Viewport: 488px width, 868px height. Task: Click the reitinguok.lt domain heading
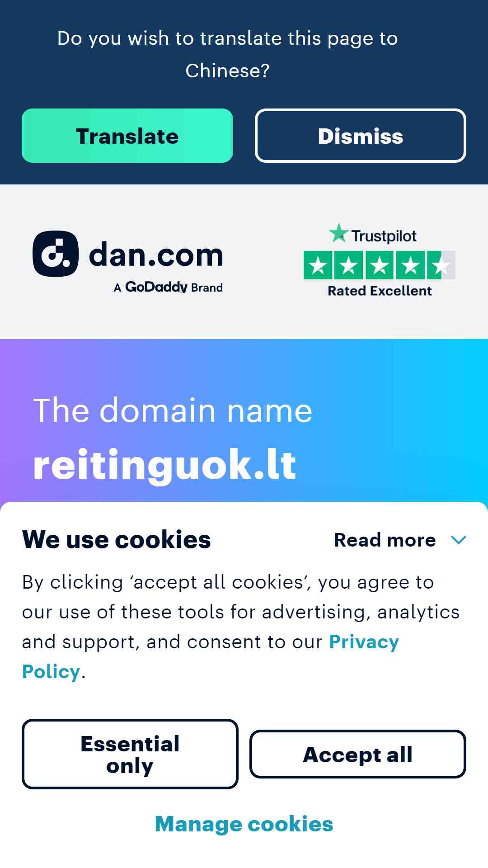(165, 465)
